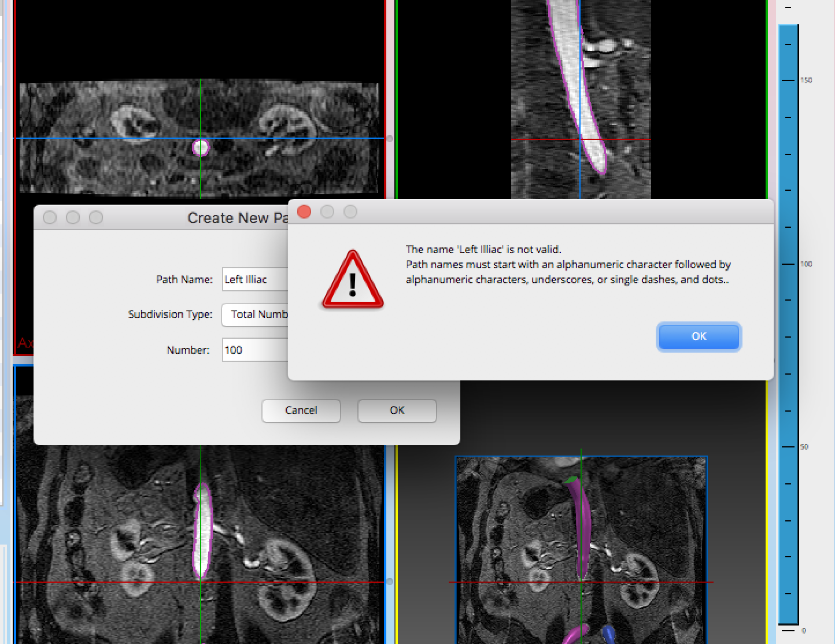
Task: Edit the 'Left Illiac' name text
Action: click(246, 279)
